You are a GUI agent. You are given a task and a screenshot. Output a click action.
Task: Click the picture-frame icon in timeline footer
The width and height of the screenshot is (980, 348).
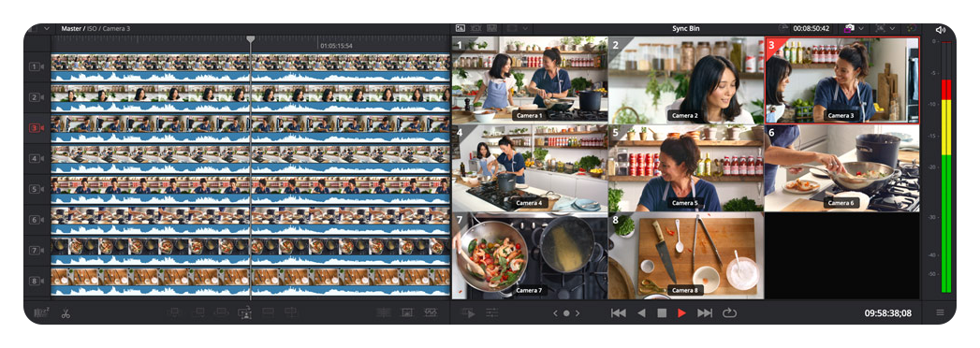[x=407, y=313]
